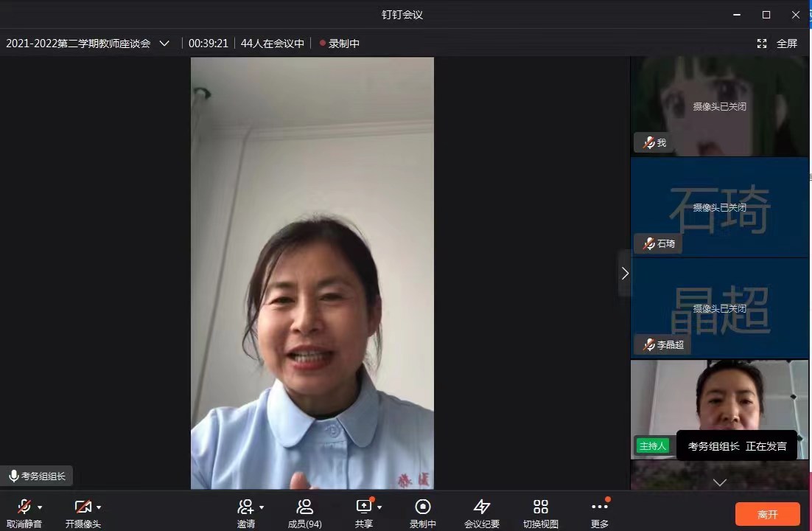Expand the camera options arrow
Screen dimensions: 812x531
99,507
